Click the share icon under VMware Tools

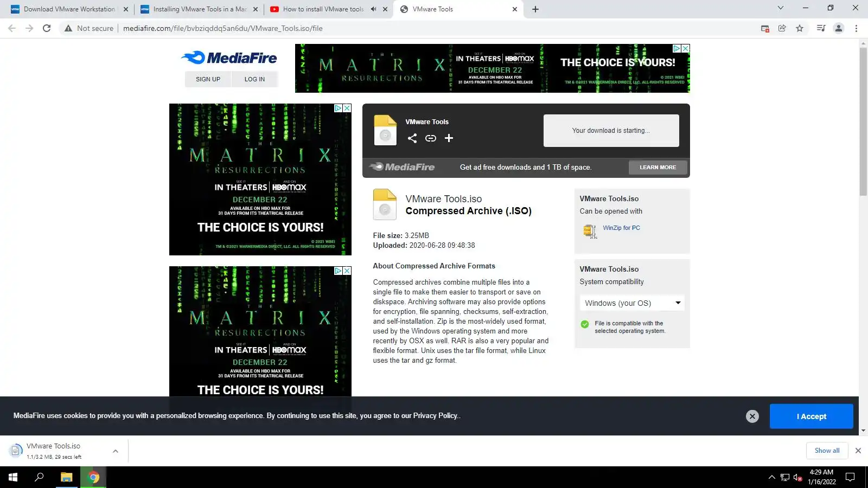412,138
